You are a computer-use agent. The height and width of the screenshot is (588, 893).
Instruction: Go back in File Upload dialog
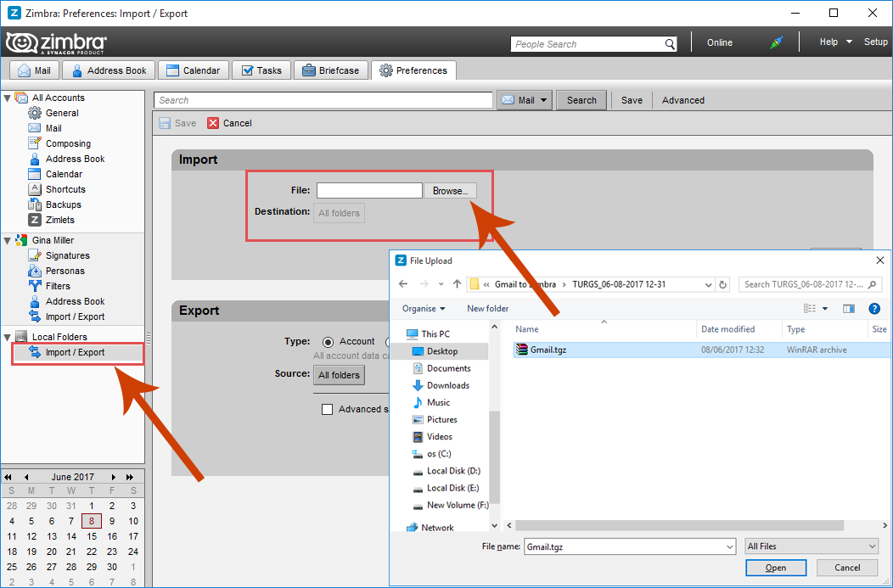(x=403, y=284)
